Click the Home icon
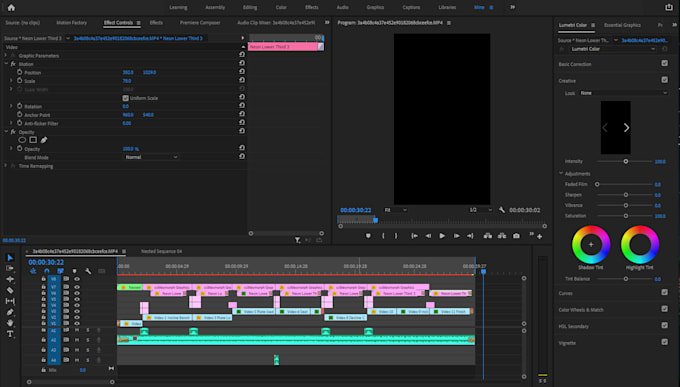Image resolution: width=680 pixels, height=387 pixels. tap(11, 7)
